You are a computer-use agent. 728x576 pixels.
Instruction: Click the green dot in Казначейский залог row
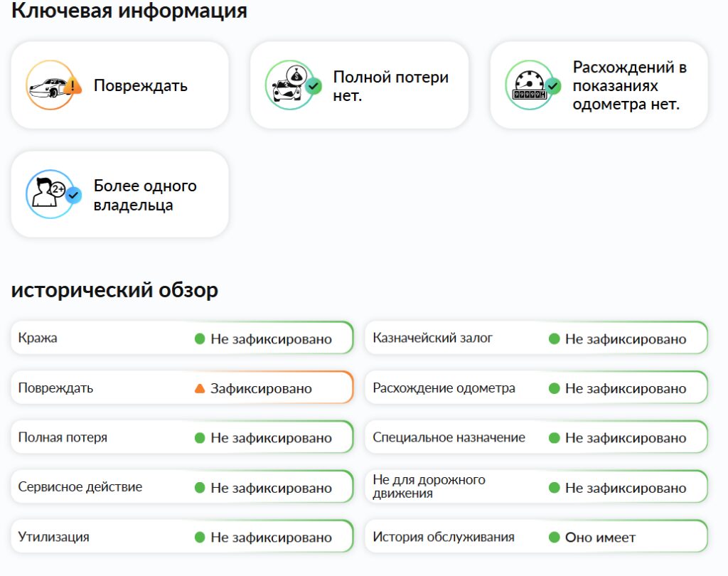pyautogui.click(x=554, y=338)
